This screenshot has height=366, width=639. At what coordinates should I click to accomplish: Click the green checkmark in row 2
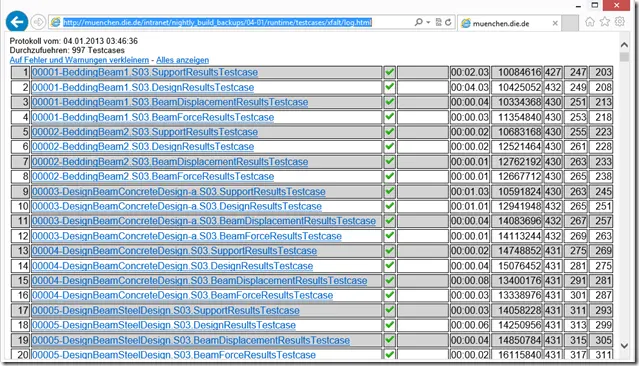(x=390, y=86)
